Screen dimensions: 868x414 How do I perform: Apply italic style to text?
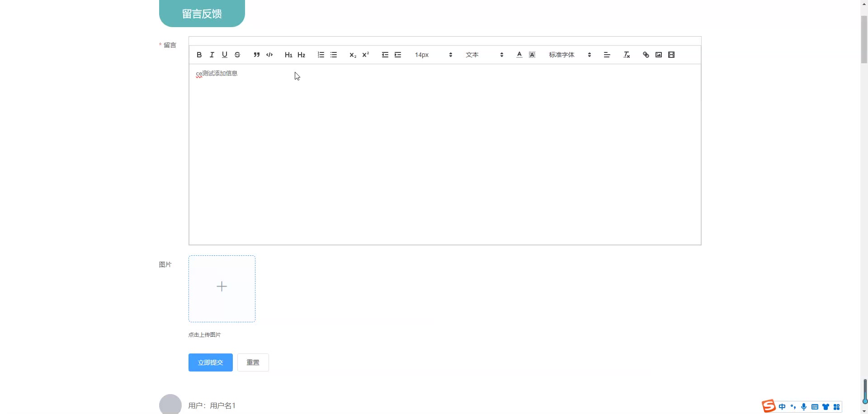pos(212,55)
